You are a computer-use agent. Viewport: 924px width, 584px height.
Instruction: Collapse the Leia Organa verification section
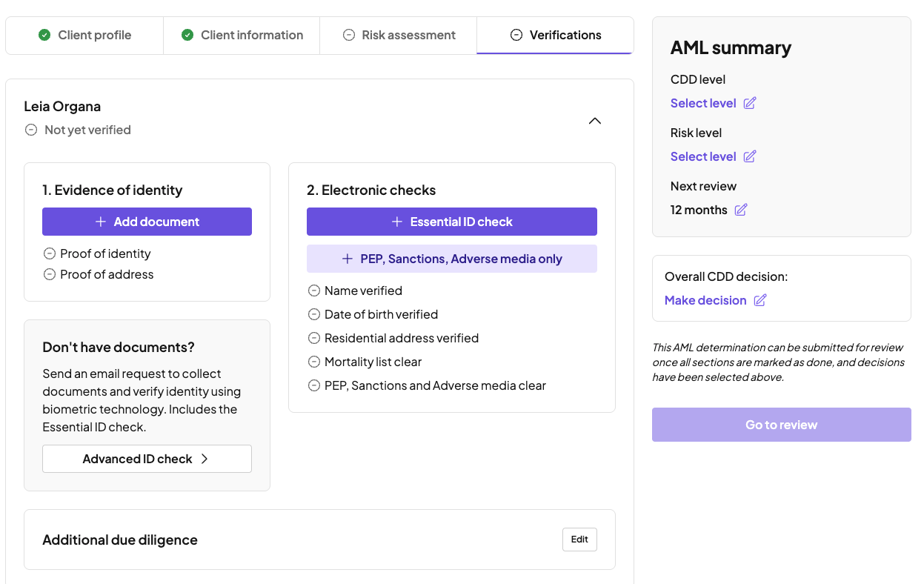[594, 121]
